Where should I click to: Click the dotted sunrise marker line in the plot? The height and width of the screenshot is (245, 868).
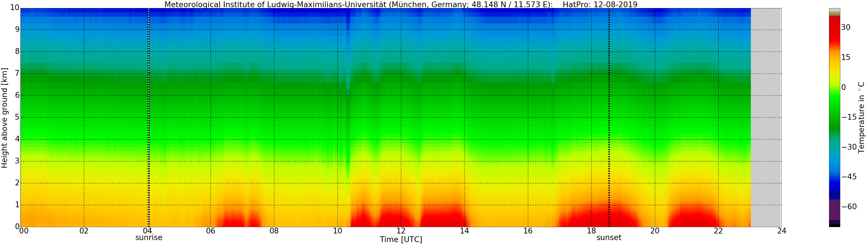(149, 117)
